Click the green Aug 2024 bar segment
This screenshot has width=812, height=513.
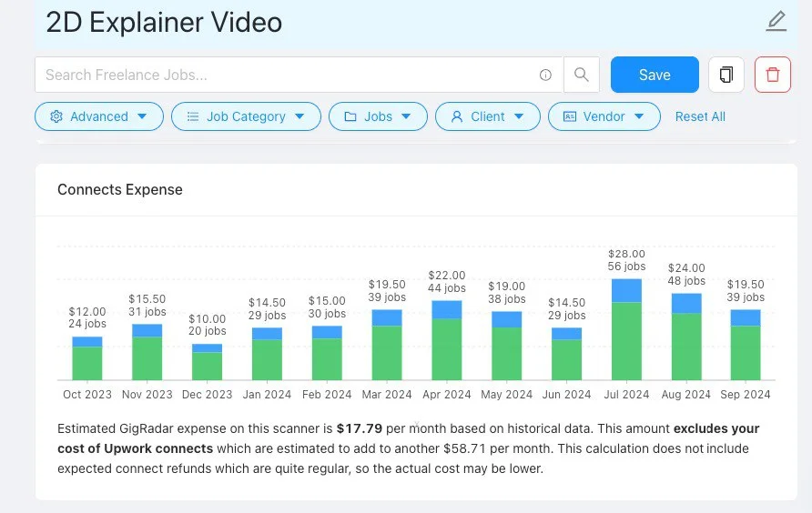[686, 347]
